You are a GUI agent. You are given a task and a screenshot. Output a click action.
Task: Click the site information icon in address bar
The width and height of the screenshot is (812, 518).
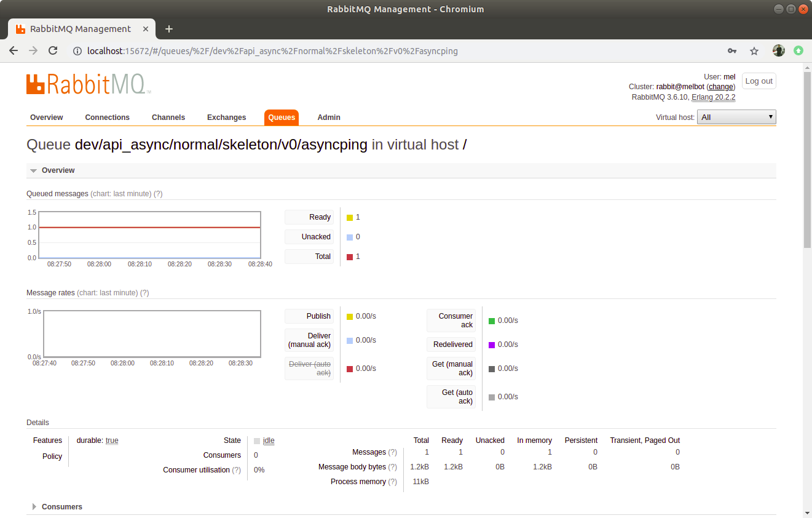click(x=77, y=51)
